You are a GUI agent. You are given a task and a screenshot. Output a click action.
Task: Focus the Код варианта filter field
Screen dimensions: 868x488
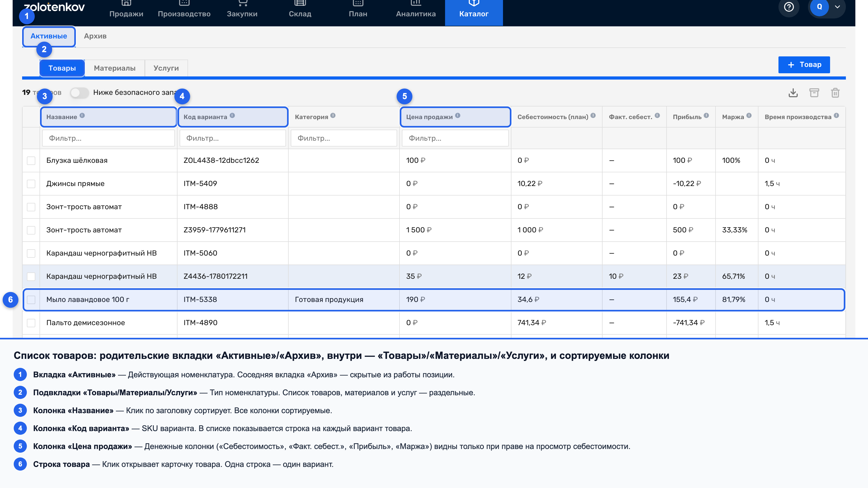(x=233, y=138)
